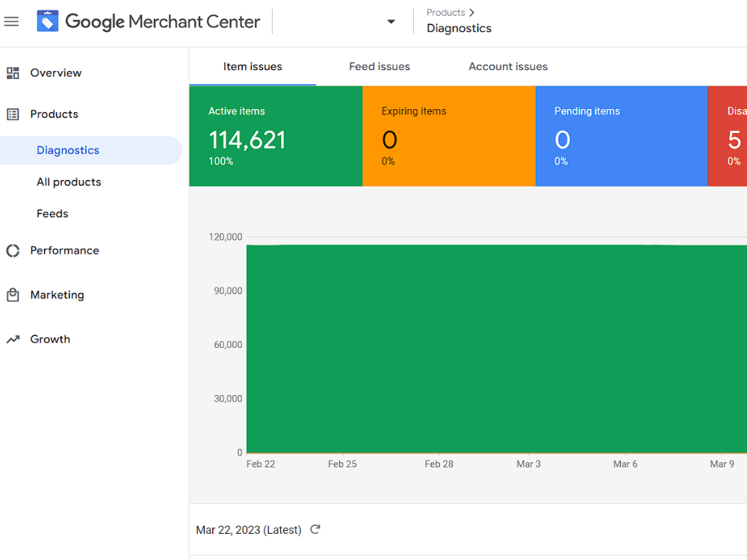This screenshot has width=747, height=560.
Task: Open the Overview section icon in sidebar
Action: tap(14, 72)
